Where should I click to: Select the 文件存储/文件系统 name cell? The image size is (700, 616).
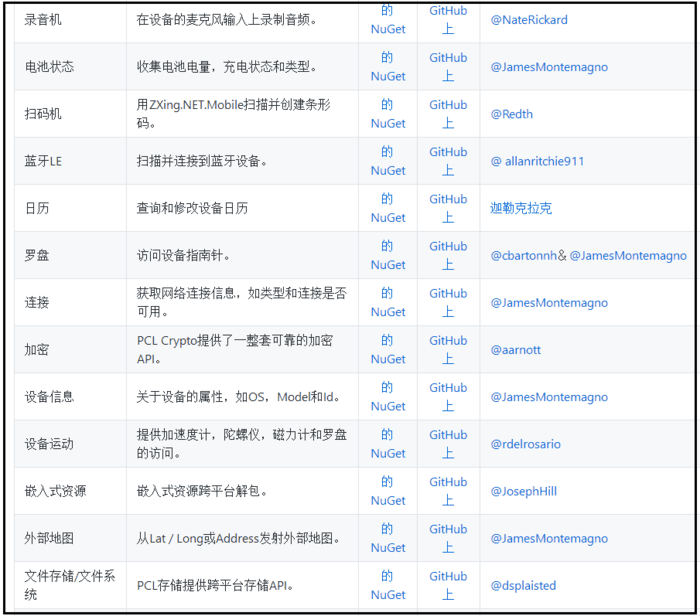point(70,585)
